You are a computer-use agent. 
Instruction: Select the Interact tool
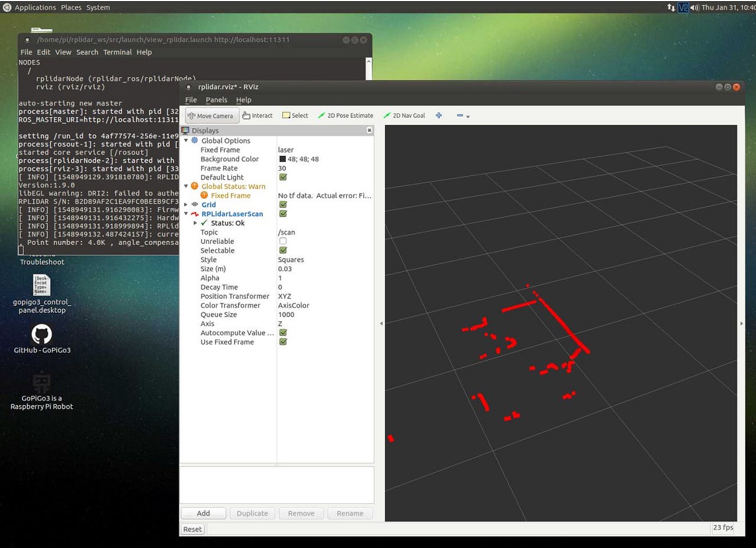[257, 115]
